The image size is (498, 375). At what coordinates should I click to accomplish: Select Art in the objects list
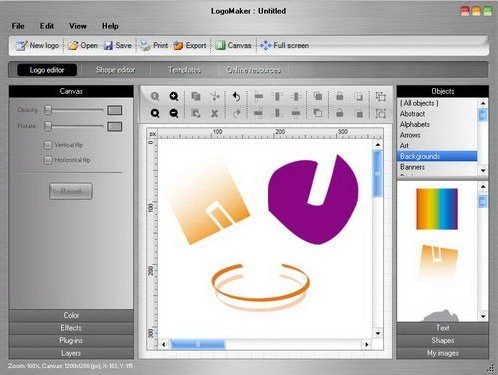437,146
